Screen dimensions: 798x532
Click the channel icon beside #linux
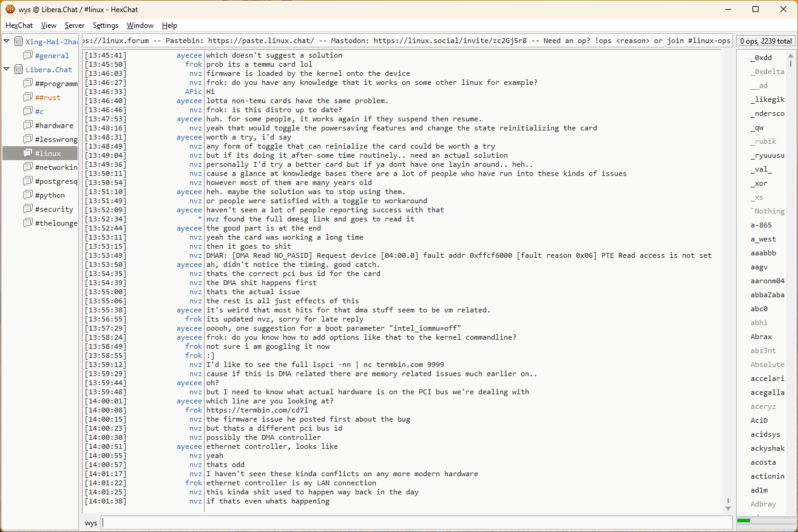click(28, 153)
